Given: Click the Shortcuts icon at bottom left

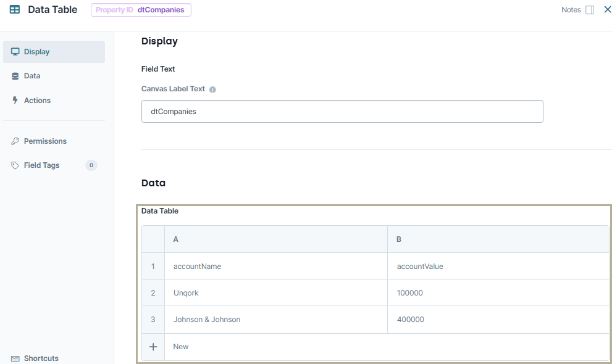Looking at the screenshot, I should coord(15,358).
